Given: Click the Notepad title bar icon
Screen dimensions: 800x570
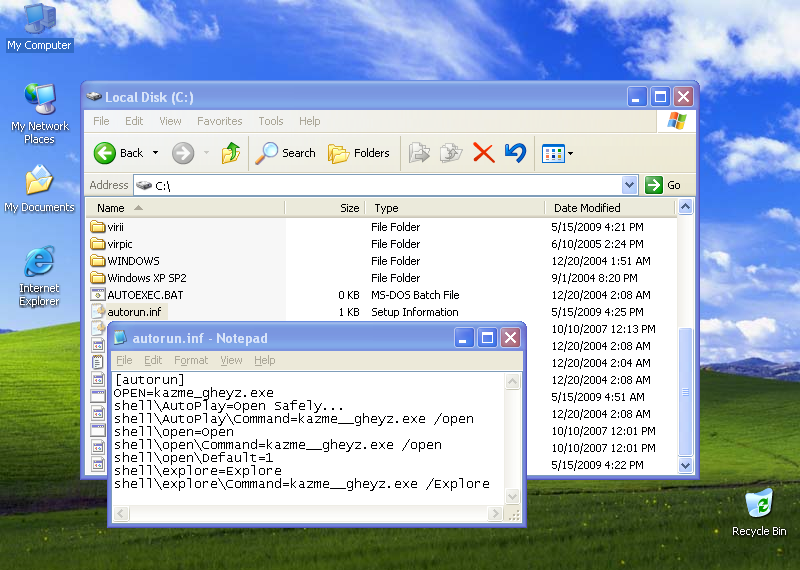Looking at the screenshot, I should (120, 338).
